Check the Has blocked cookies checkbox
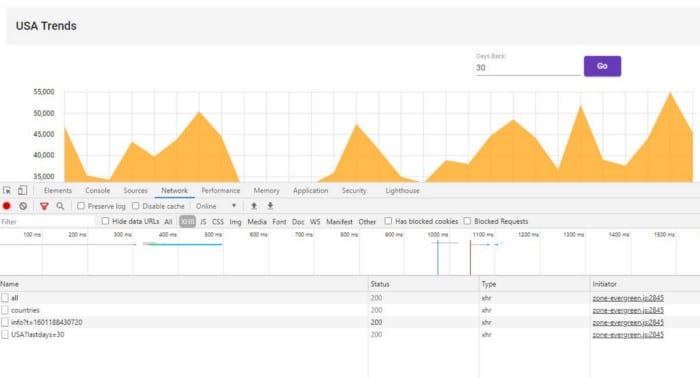This screenshot has height=378, width=700. click(x=388, y=221)
